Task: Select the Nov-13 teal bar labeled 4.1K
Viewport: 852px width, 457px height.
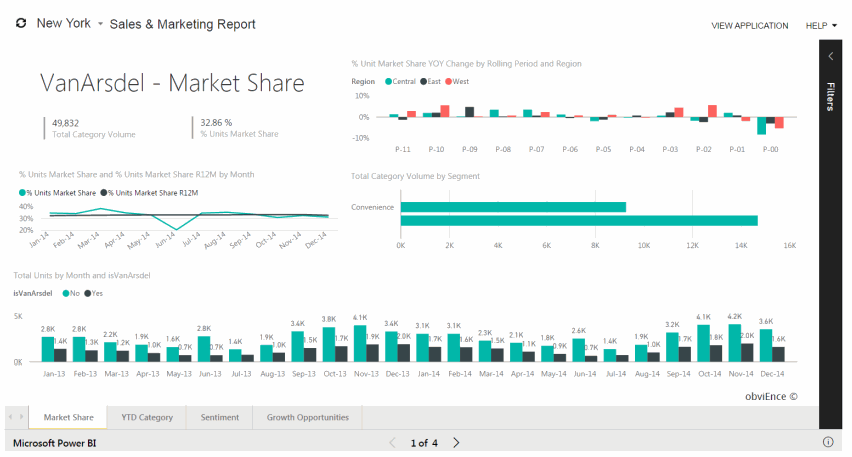Action: click(x=360, y=343)
